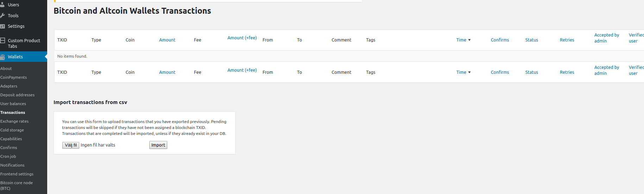
Task: Open Notifications settings page
Action: 12,165
